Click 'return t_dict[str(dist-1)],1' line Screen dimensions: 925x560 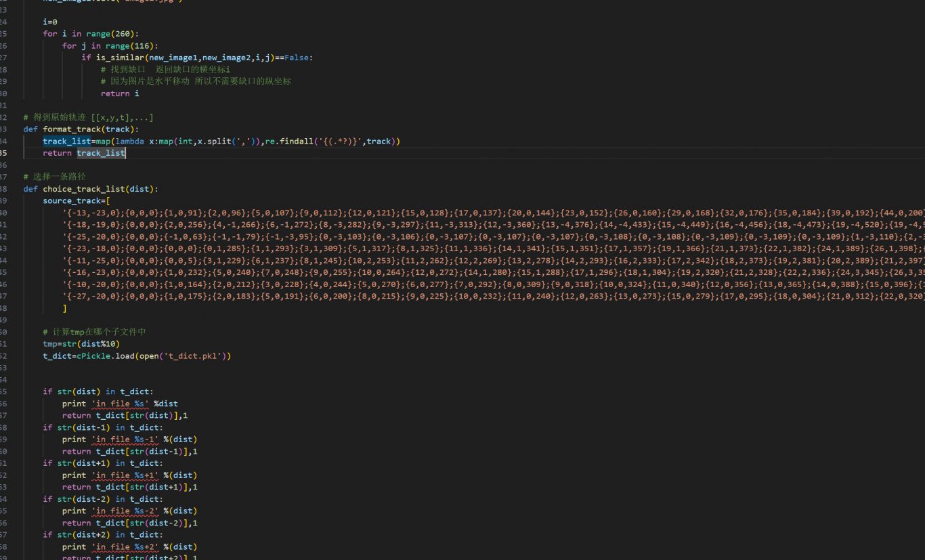coord(130,451)
